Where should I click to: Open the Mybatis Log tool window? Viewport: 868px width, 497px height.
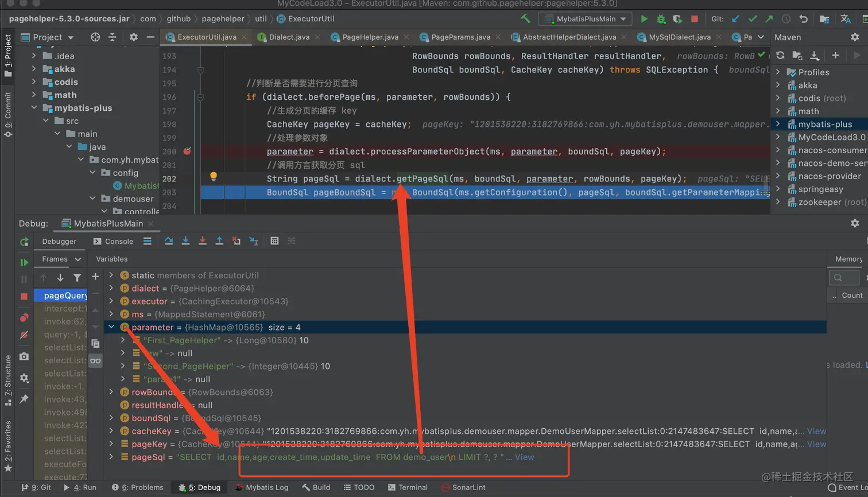[262, 488]
